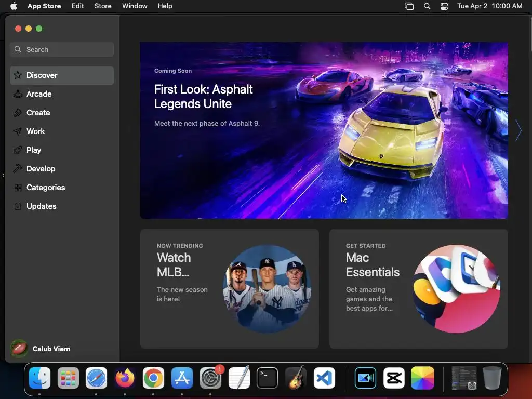Launch Terminal from the Dock
Viewport: 532px width, 399px height.
pyautogui.click(x=268, y=378)
